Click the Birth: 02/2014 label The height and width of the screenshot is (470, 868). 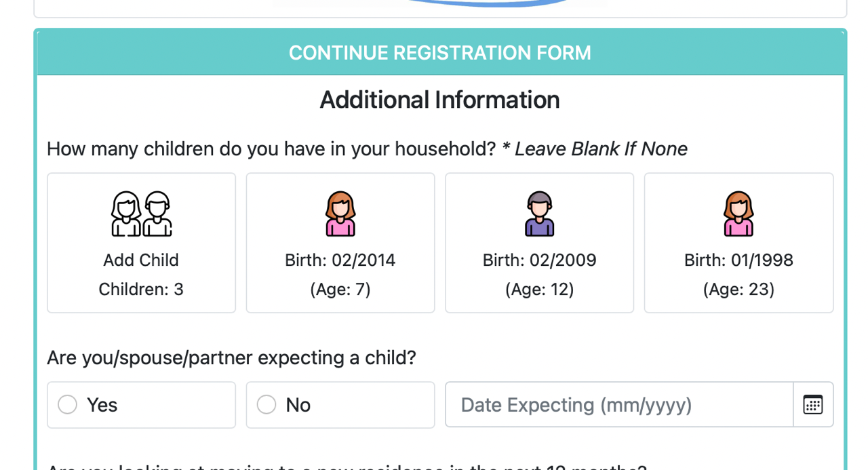coord(340,260)
